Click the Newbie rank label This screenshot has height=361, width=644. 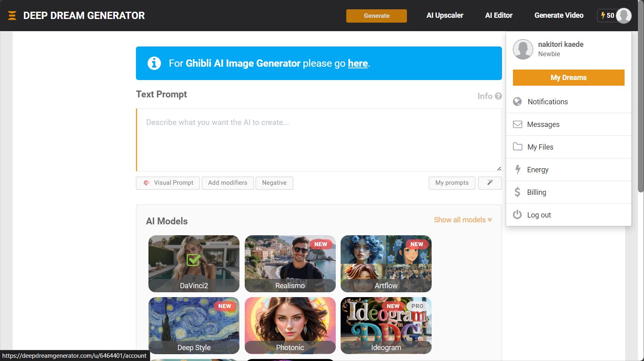[549, 54]
